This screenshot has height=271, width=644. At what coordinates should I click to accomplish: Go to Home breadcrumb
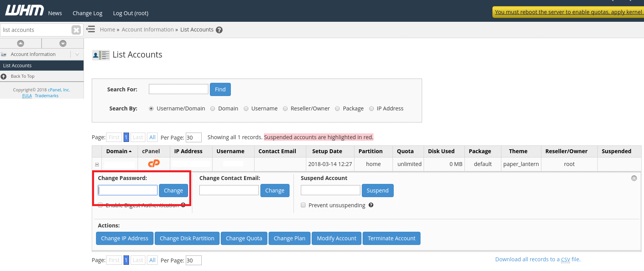click(107, 30)
